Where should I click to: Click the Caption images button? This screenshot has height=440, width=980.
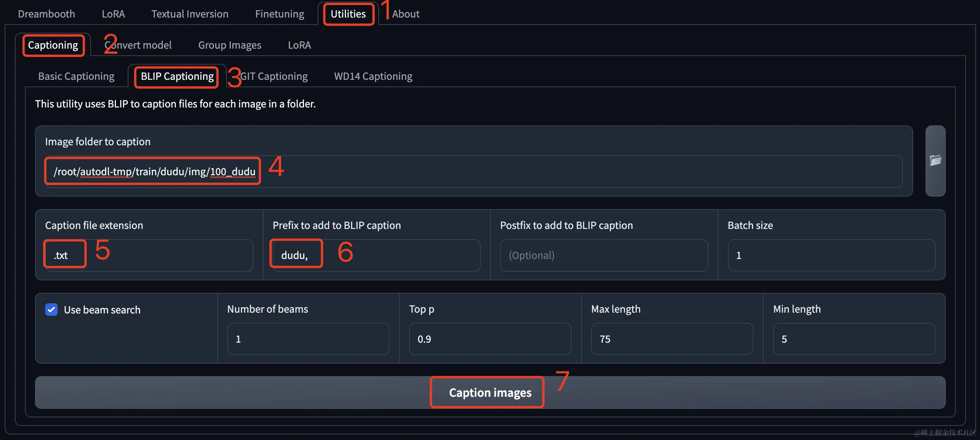click(490, 392)
